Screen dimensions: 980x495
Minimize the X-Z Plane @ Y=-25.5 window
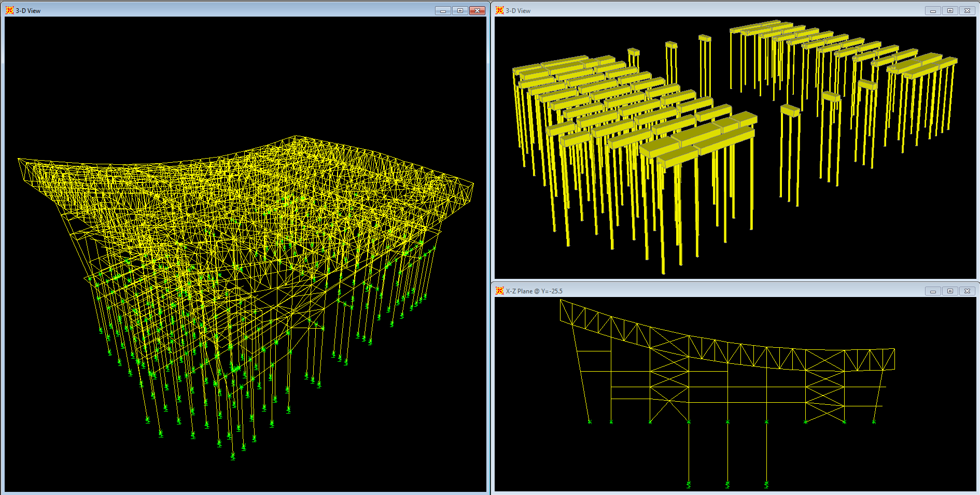pos(933,291)
